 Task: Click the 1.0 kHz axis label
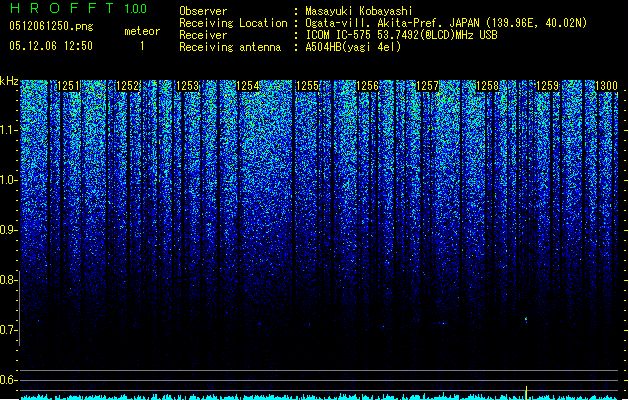pos(8,180)
